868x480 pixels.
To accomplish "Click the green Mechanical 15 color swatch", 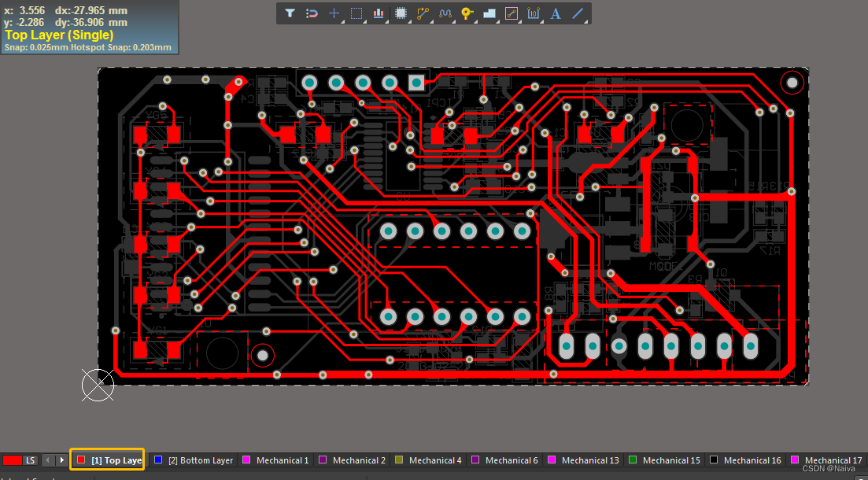I will pos(633,460).
